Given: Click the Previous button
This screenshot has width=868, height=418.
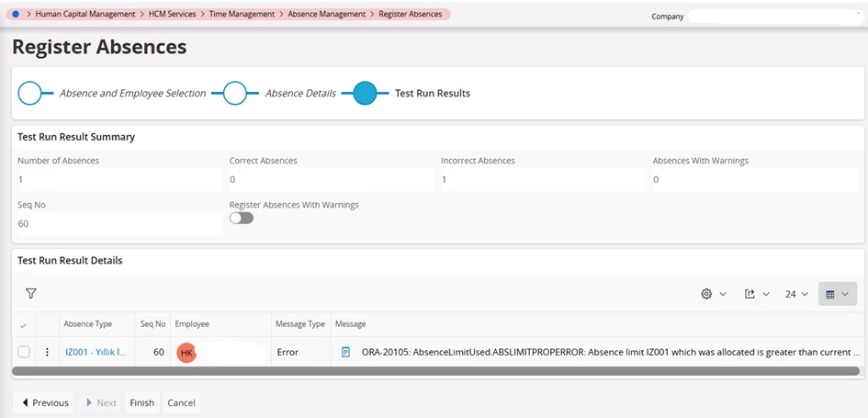Looking at the screenshot, I should (x=45, y=402).
